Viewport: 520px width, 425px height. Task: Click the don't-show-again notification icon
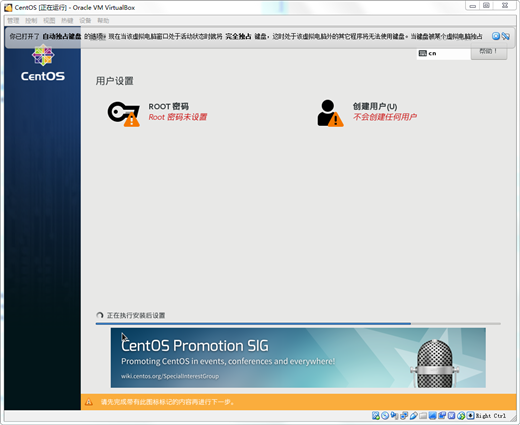tap(505, 36)
